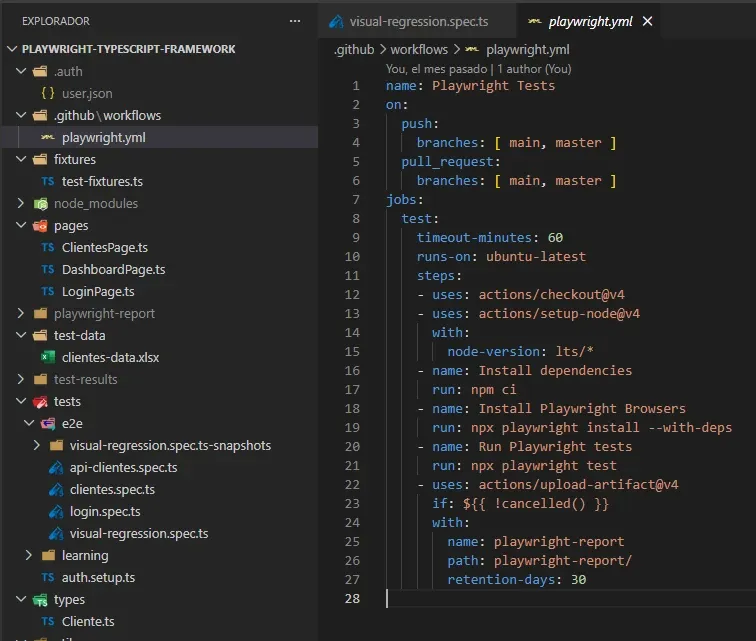This screenshot has height=641, width=756.
Task: Open test-fixtures.ts from the explorer
Action: pyautogui.click(x=102, y=181)
